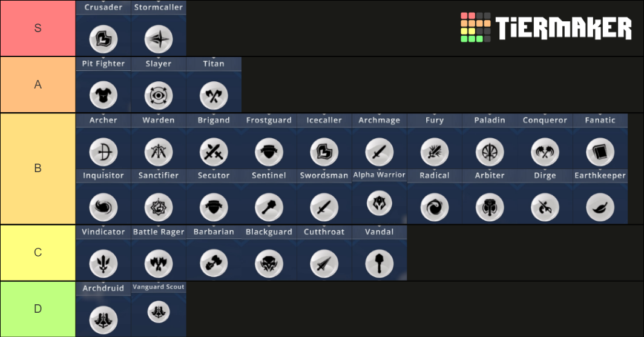The image size is (644, 337).
Task: Select the Archdruid class icon
Action: [x=103, y=319]
